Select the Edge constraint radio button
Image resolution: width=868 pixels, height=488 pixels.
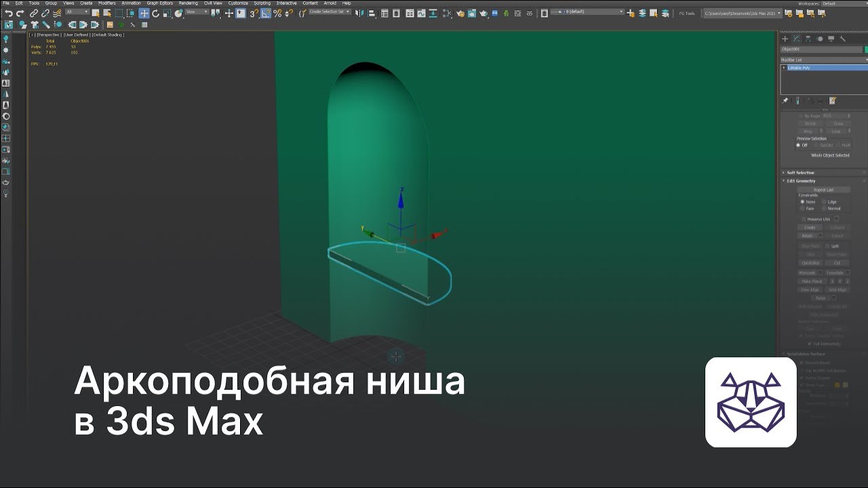coord(824,202)
